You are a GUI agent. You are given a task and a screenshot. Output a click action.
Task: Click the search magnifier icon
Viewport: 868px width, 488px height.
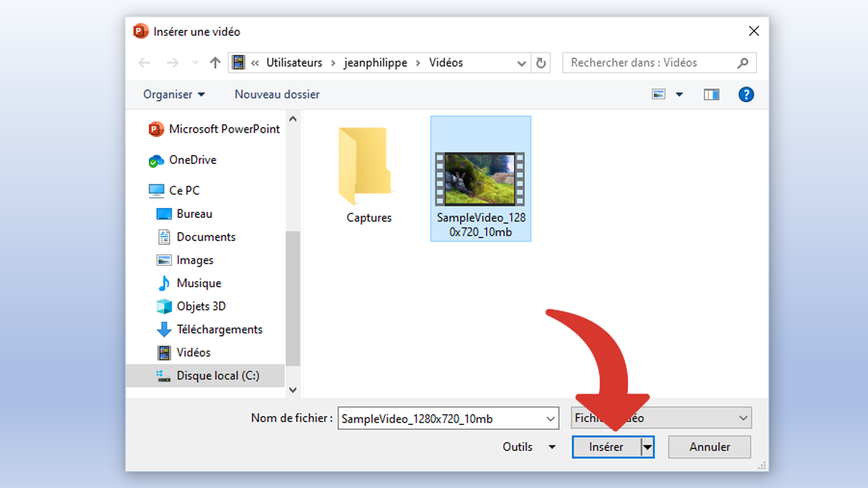point(743,63)
